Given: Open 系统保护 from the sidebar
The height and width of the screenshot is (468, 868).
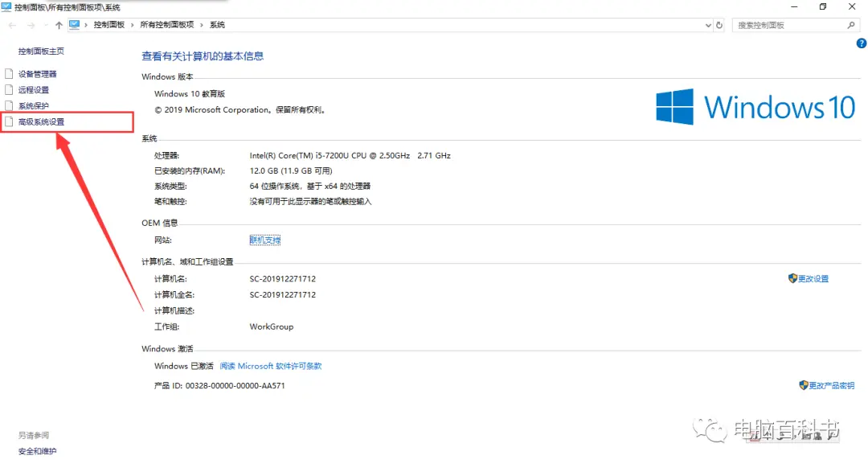Looking at the screenshot, I should click(33, 105).
